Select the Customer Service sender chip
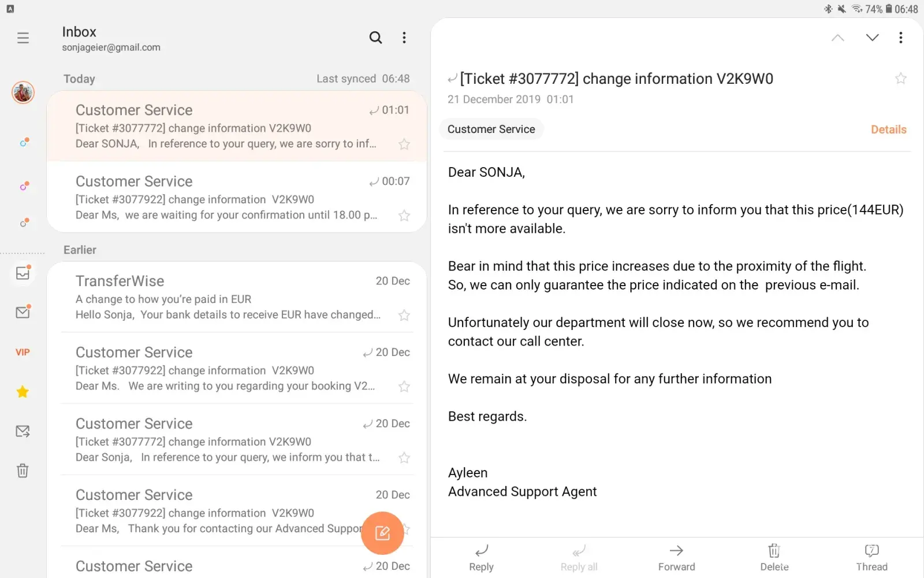The image size is (924, 578). pyautogui.click(x=491, y=129)
